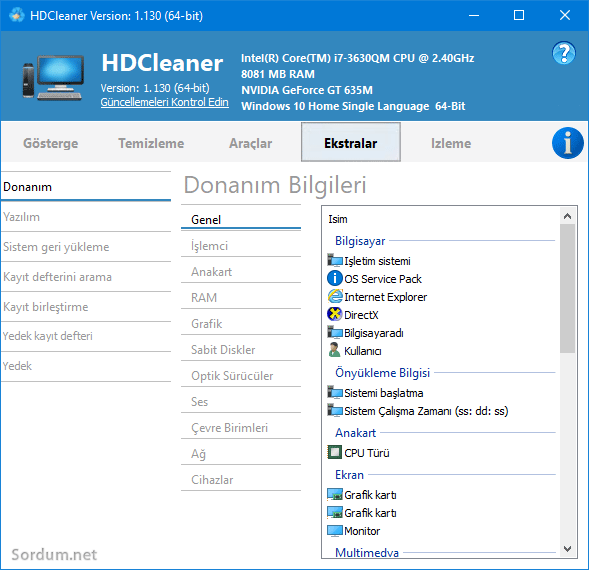Open Yazılım in the sidebar
The width and height of the screenshot is (589, 570).
86,217
